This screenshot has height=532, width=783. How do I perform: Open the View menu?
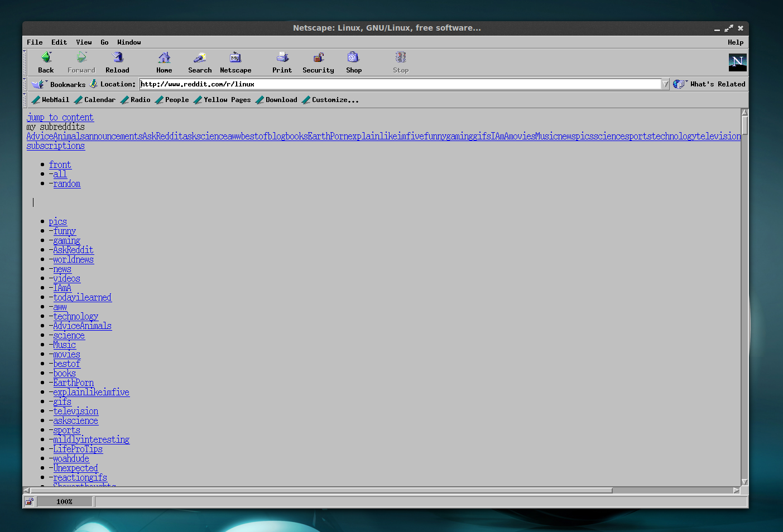click(x=84, y=42)
